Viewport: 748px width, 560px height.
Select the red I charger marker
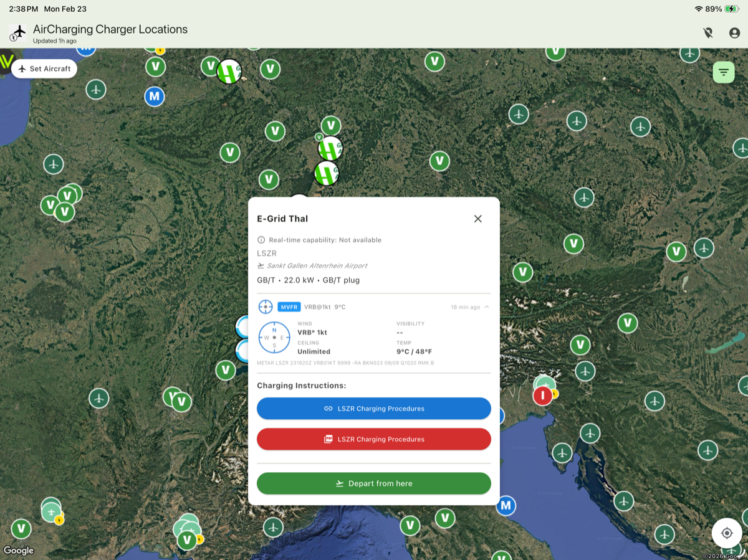tap(542, 395)
